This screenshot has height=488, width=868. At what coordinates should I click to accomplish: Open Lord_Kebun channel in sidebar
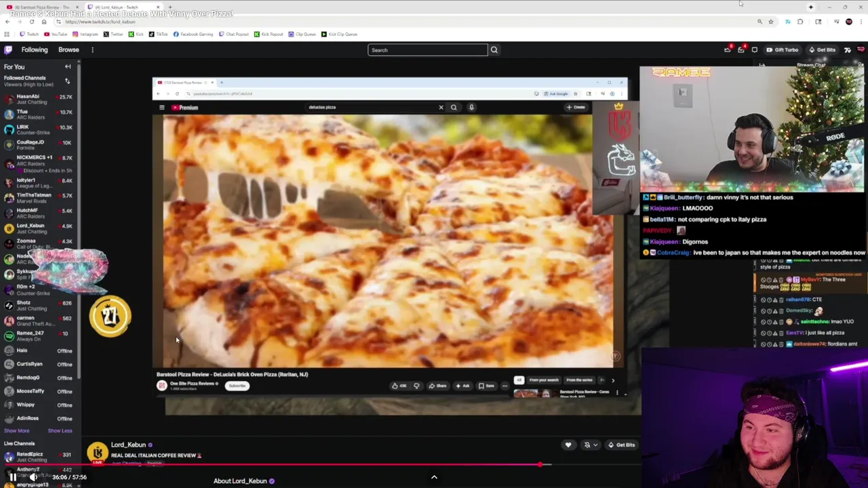39,228
